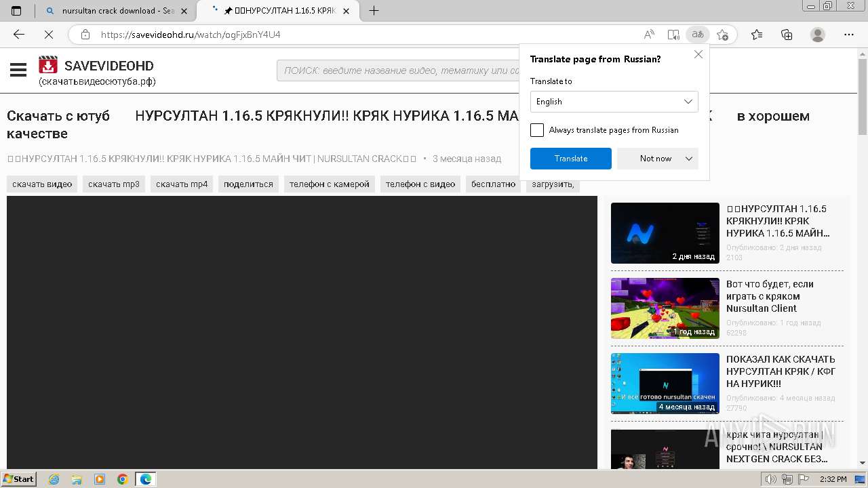Open the tab actions menu icon

click(16, 10)
